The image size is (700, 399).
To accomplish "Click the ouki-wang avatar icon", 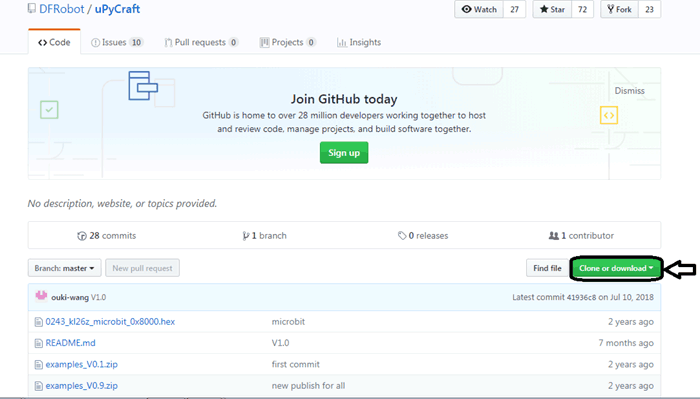I will pos(42,296).
